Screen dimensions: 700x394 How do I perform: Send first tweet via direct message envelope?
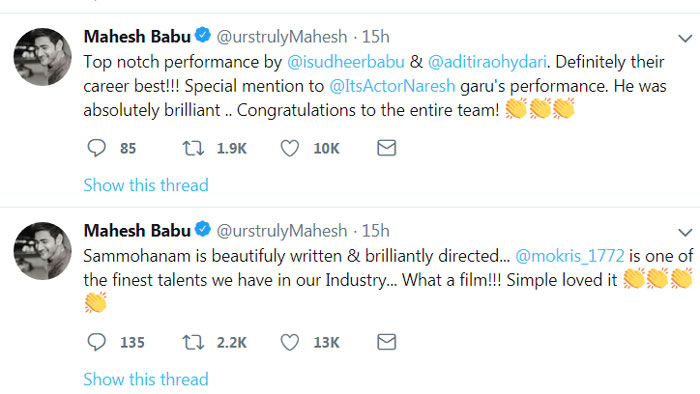[x=386, y=148]
